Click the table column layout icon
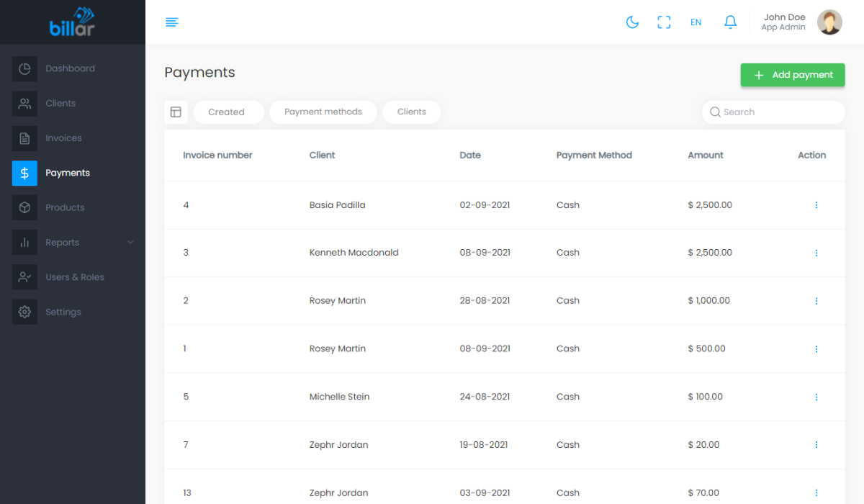The height and width of the screenshot is (504, 864). point(176,112)
